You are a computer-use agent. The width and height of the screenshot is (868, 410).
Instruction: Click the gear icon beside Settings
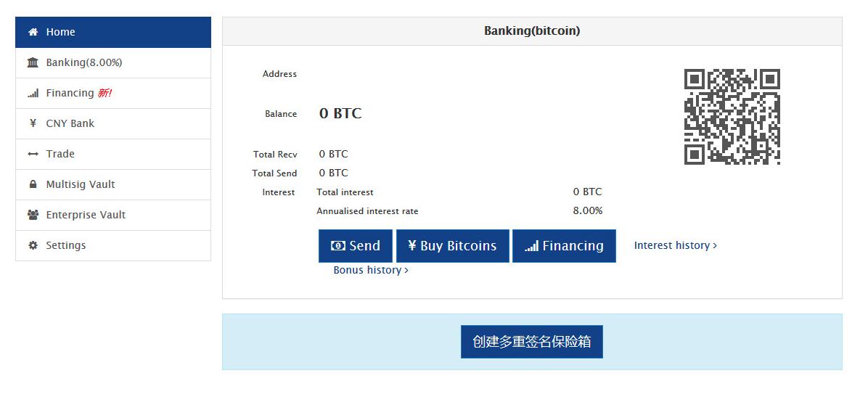(33, 245)
